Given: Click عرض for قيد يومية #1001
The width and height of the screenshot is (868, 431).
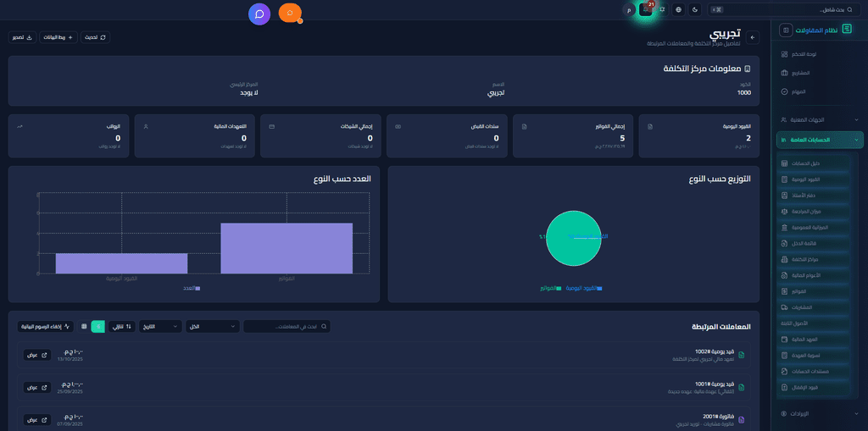Looking at the screenshot, I should coord(37,387).
